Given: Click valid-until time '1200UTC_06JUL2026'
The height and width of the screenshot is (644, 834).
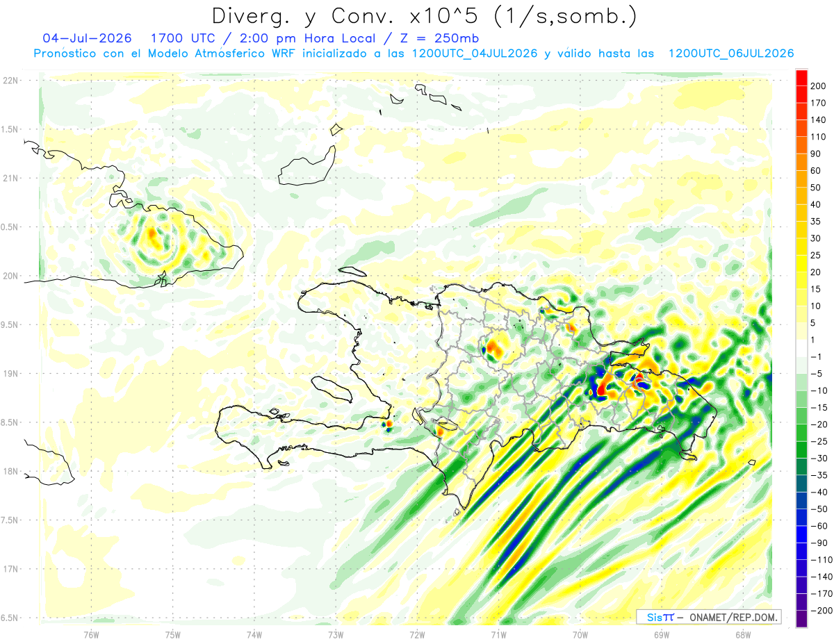Looking at the screenshot, I should tap(731, 53).
